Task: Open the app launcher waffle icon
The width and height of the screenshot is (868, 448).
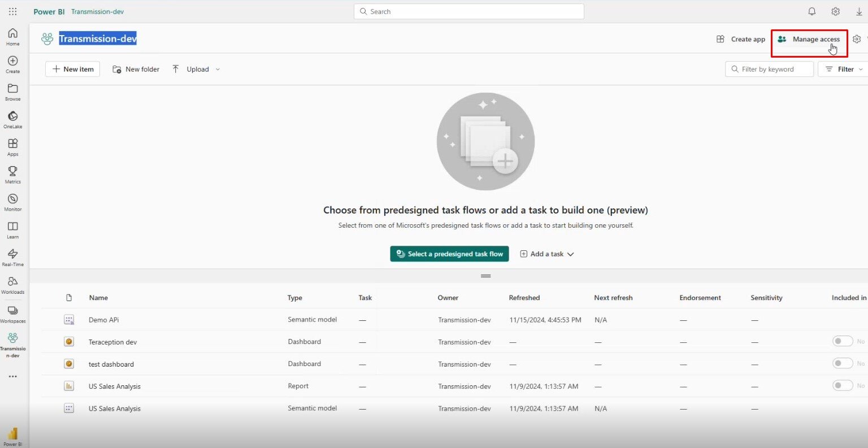Action: pos(12,11)
